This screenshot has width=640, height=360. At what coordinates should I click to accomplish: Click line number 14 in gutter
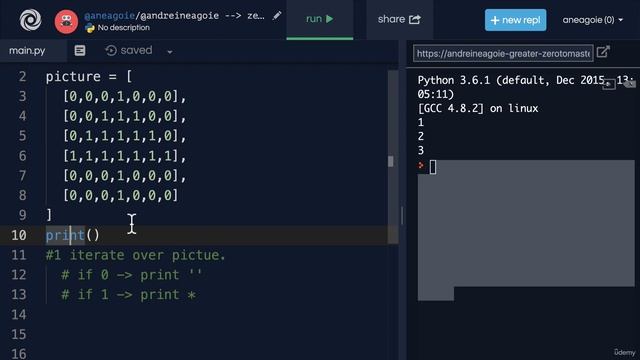tap(19, 315)
